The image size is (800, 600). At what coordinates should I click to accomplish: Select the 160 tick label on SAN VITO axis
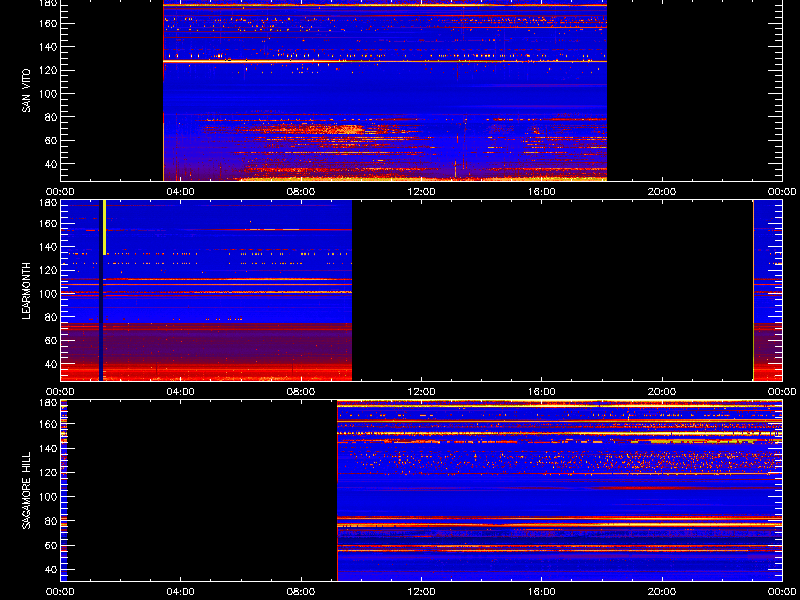[49, 23]
